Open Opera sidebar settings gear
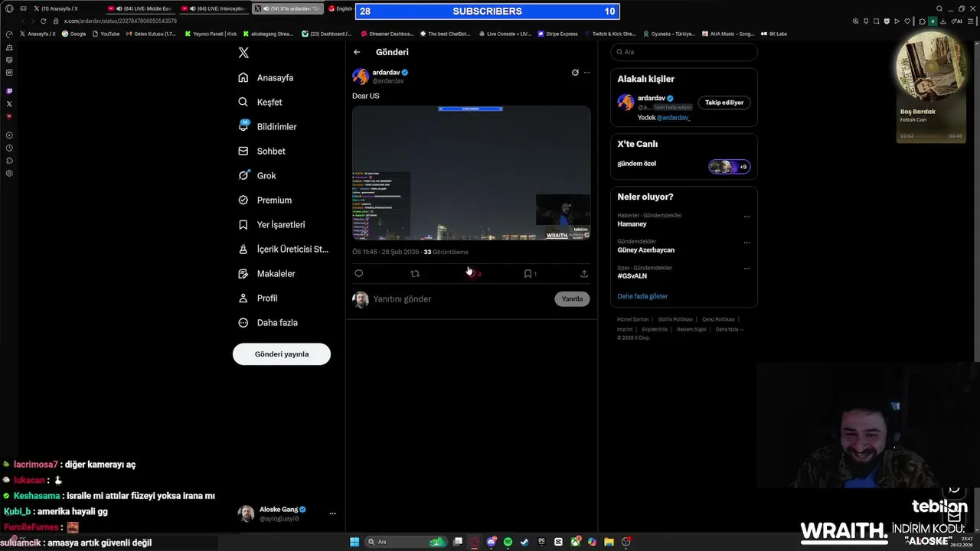This screenshot has width=980, height=551. tap(9, 174)
